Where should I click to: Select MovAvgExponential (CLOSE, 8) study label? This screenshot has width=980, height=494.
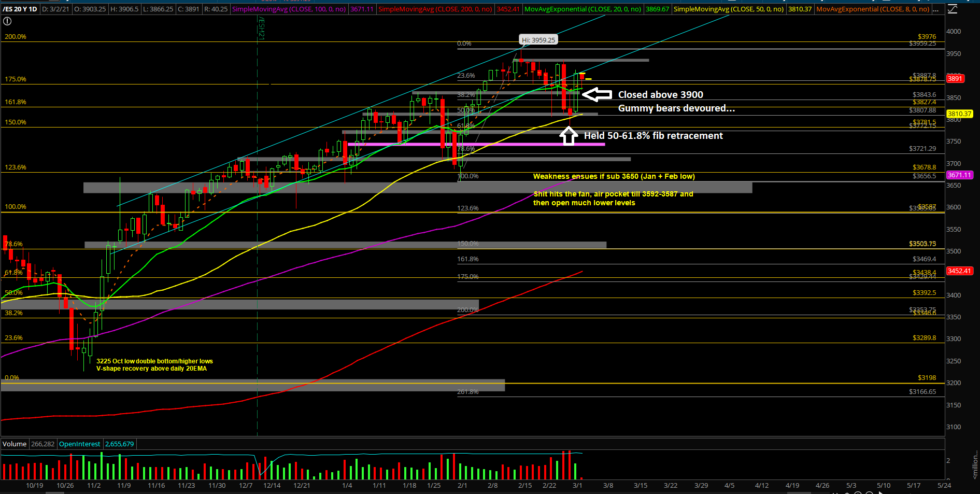point(873,9)
